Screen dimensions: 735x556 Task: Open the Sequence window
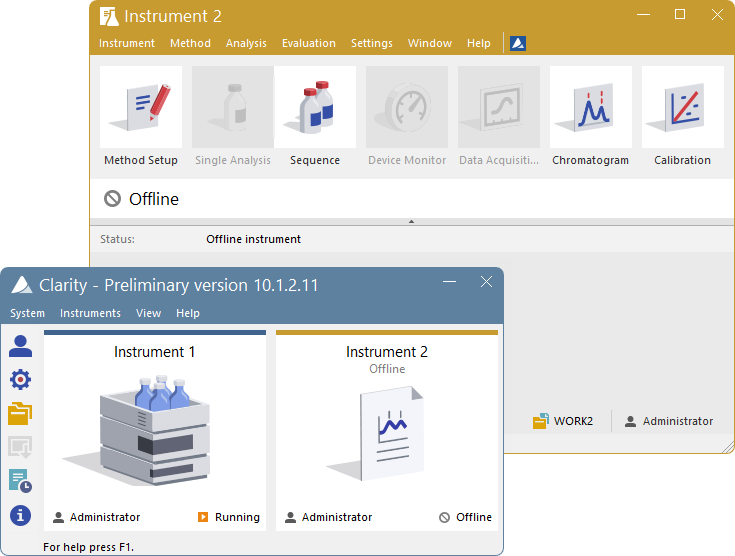click(x=315, y=116)
